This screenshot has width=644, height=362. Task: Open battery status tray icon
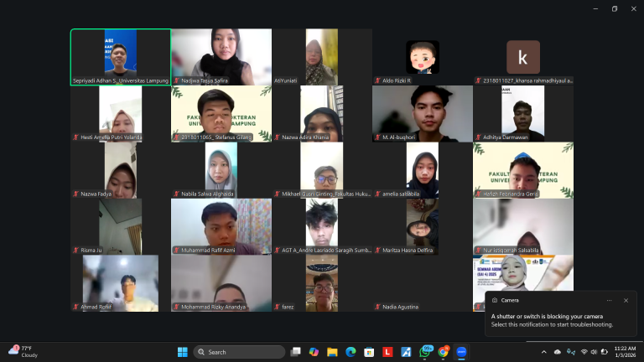[x=604, y=352]
